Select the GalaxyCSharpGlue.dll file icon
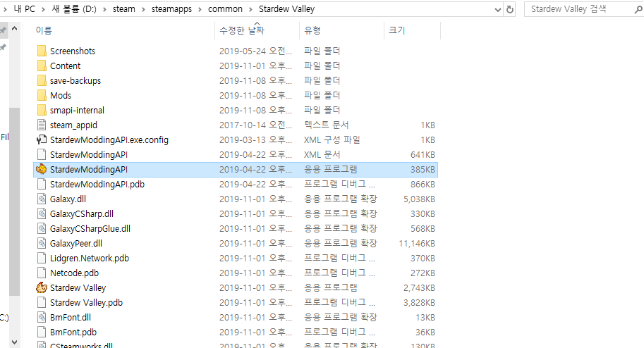 [42, 228]
